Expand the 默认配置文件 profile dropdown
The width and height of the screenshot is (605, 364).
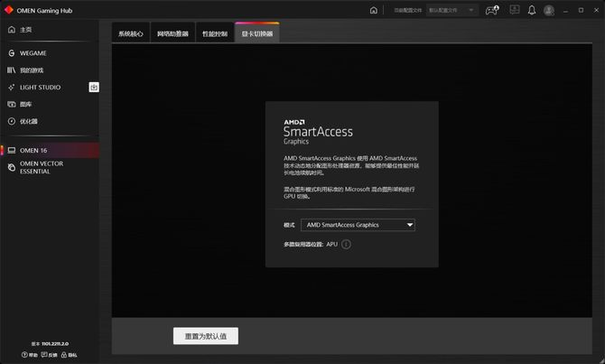tap(452, 10)
